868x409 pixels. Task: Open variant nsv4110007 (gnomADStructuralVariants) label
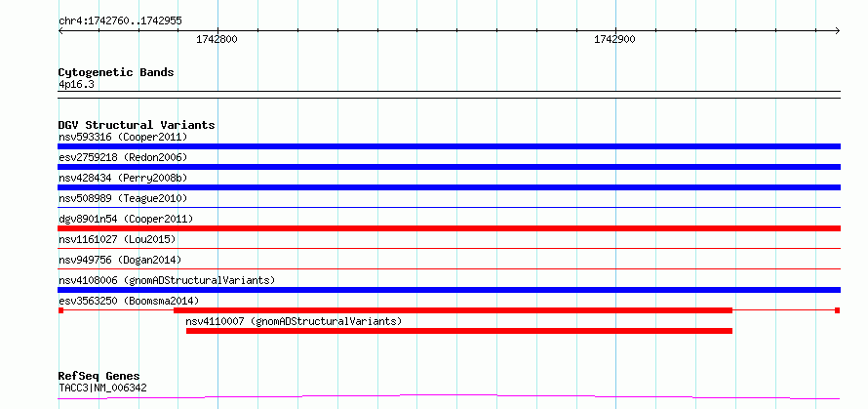point(294,321)
